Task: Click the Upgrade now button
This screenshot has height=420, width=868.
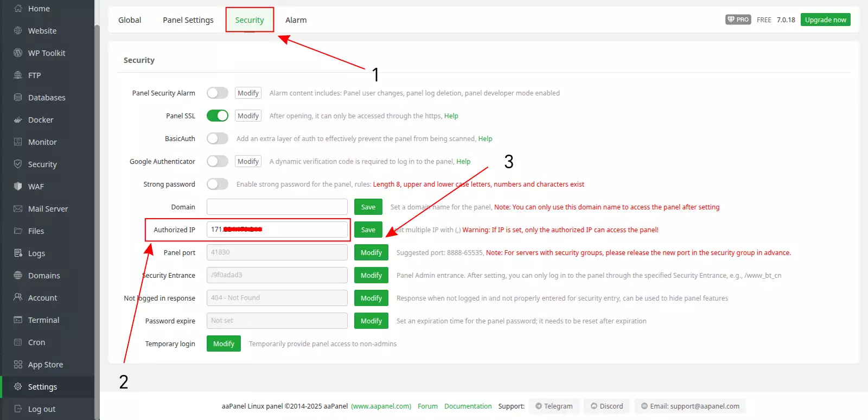Action: (x=825, y=20)
